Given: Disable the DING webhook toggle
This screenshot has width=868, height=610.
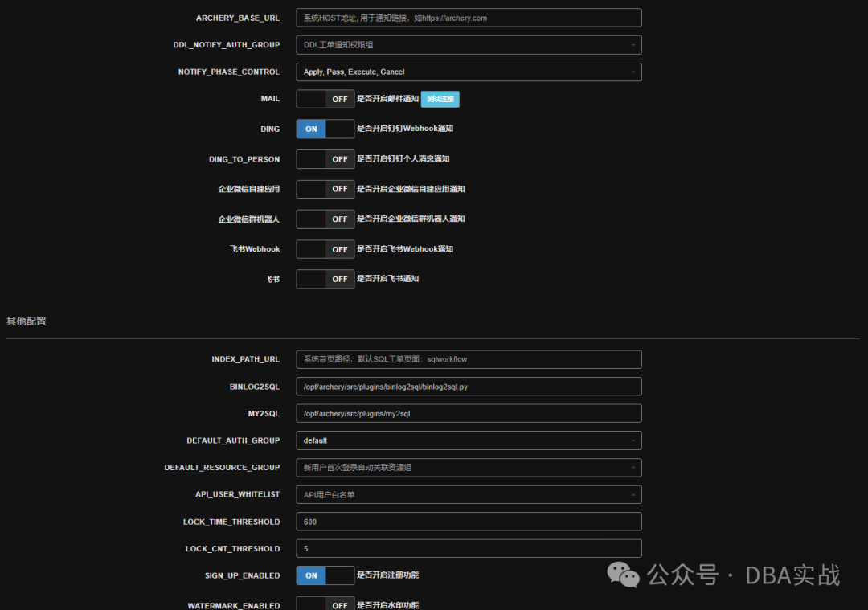Looking at the screenshot, I should (325, 129).
